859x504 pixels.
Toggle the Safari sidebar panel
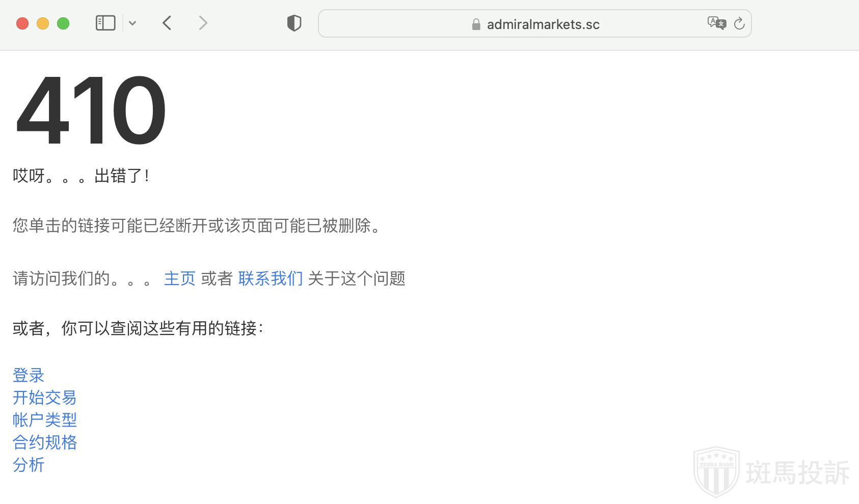(105, 23)
